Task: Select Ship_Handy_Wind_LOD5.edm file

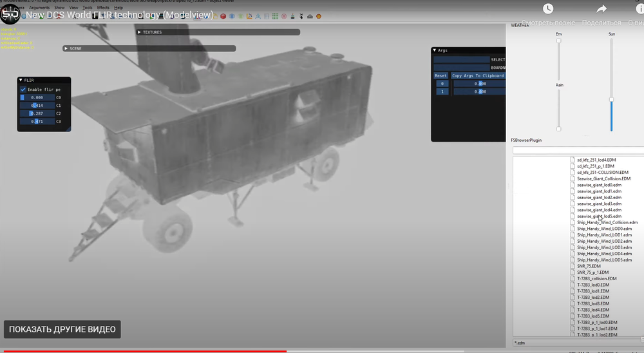Action: coord(605,260)
